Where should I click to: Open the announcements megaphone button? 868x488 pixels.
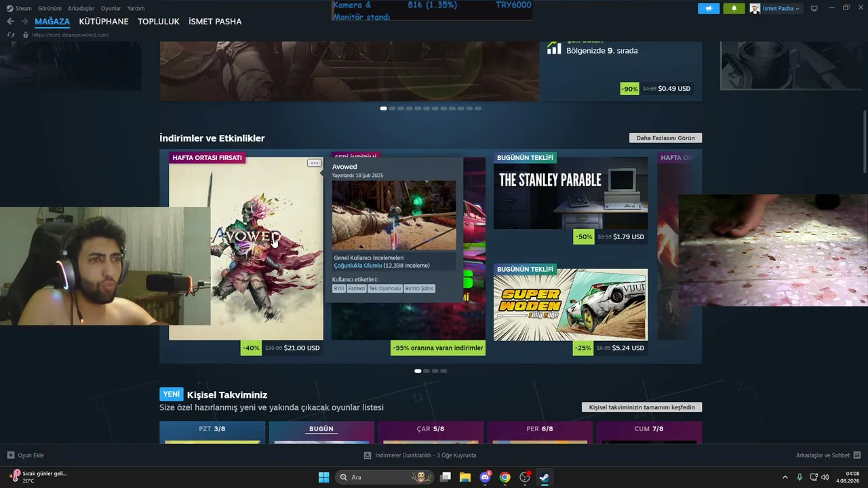pyautogui.click(x=709, y=8)
